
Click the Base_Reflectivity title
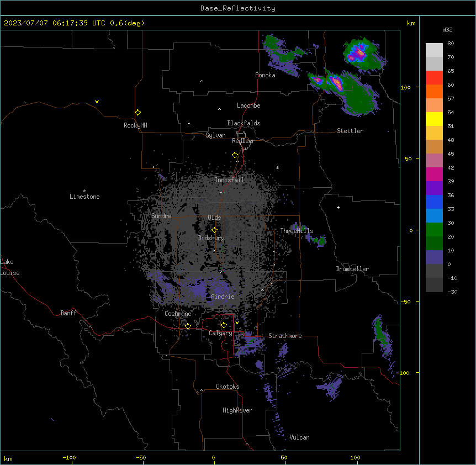tap(238, 8)
